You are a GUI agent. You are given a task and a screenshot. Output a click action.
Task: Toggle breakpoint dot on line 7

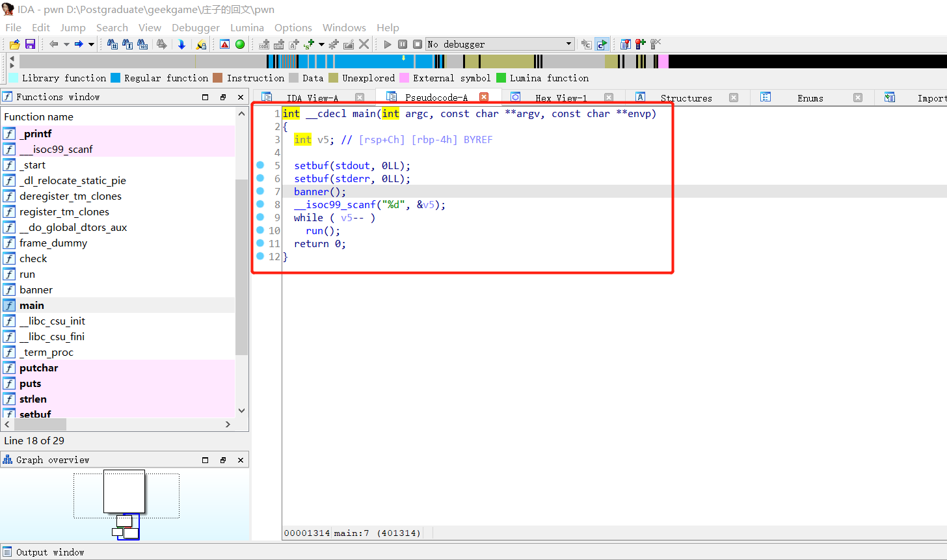tap(260, 191)
